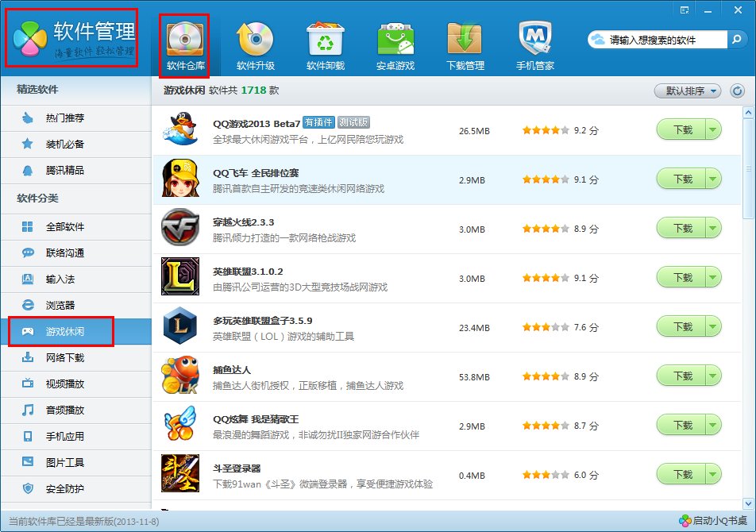Image resolution: width=756 pixels, height=532 pixels.
Task: Click the search magnifier icon
Action: [x=735, y=39]
